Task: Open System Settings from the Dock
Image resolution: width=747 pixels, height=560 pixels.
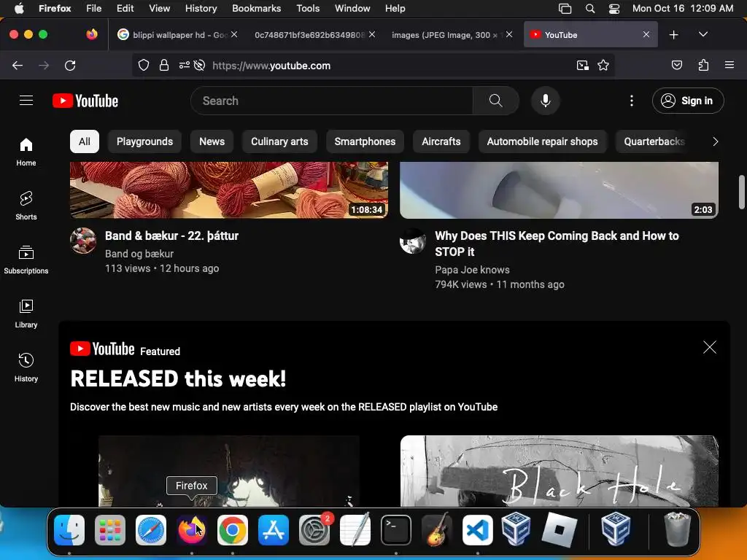Action: click(314, 530)
